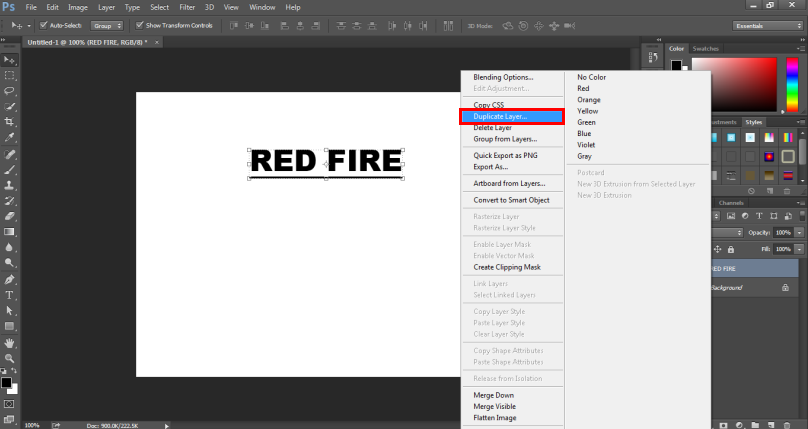Click the align top edges icon

(x=234, y=26)
